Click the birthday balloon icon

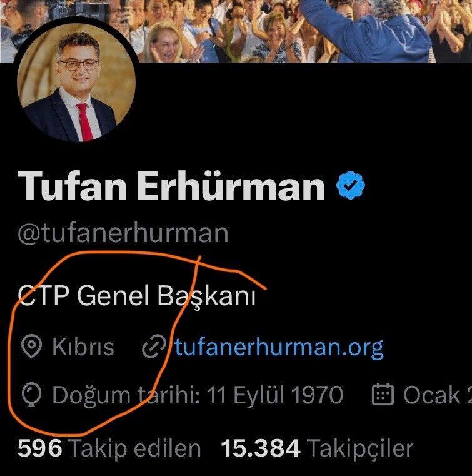point(31,395)
